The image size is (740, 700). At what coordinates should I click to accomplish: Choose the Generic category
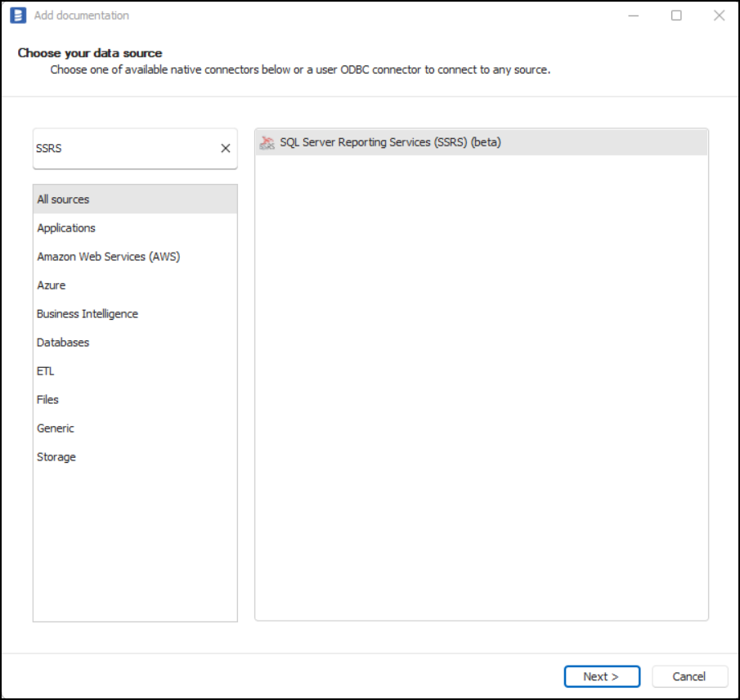click(x=56, y=429)
